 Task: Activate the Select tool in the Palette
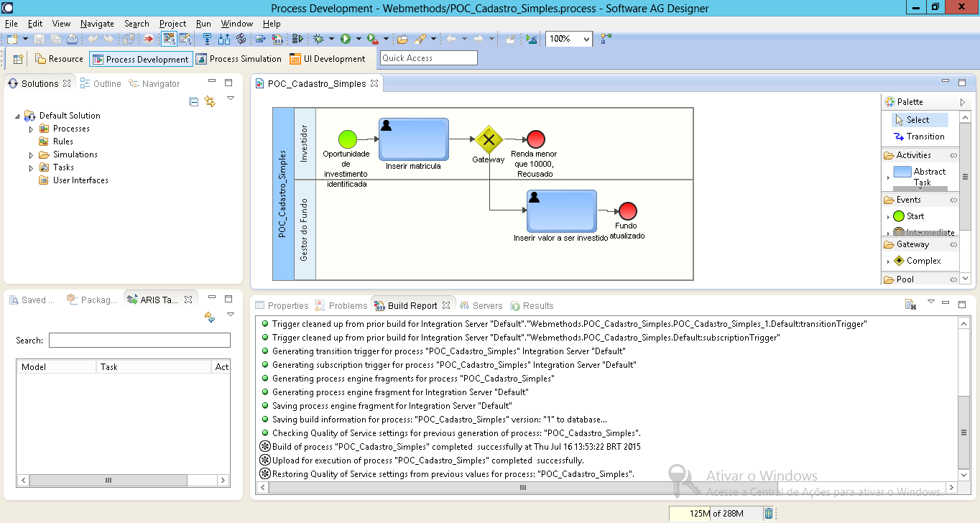tap(920, 119)
